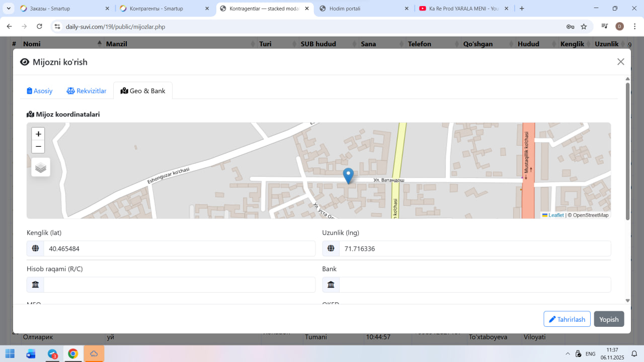Zoom in on the customer map
The width and height of the screenshot is (644, 362).
(x=38, y=134)
